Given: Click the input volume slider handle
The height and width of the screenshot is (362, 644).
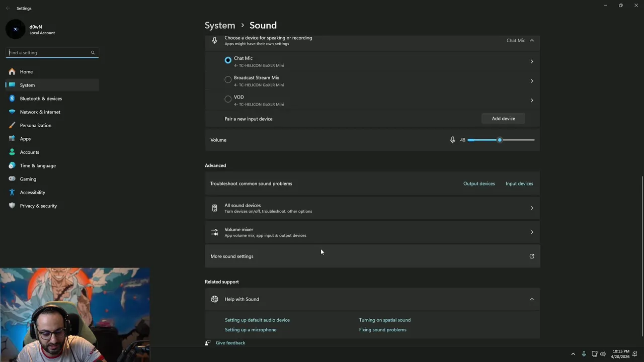Looking at the screenshot, I should (500, 140).
